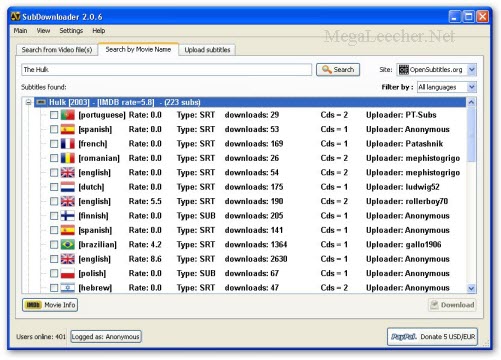Image resolution: width=501 pixels, height=360 pixels.
Task: Open the Site dropdown
Action: [471, 70]
